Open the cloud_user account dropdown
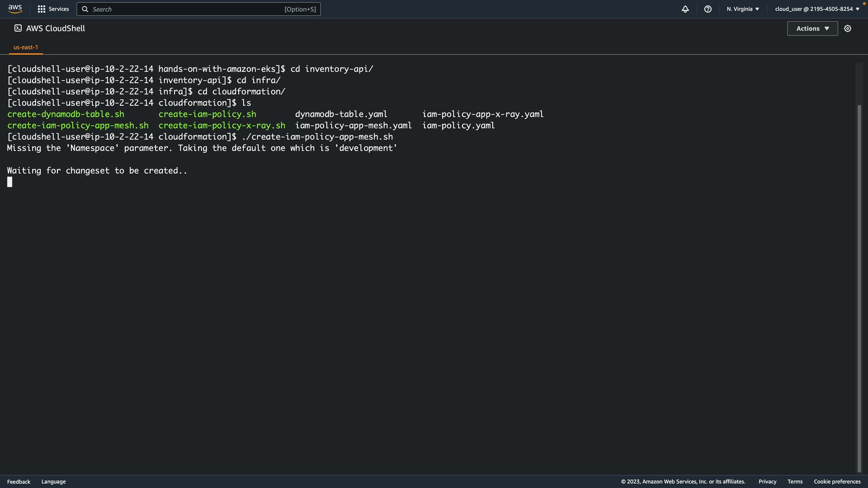Viewport: 868px width, 488px height. pyautogui.click(x=817, y=9)
